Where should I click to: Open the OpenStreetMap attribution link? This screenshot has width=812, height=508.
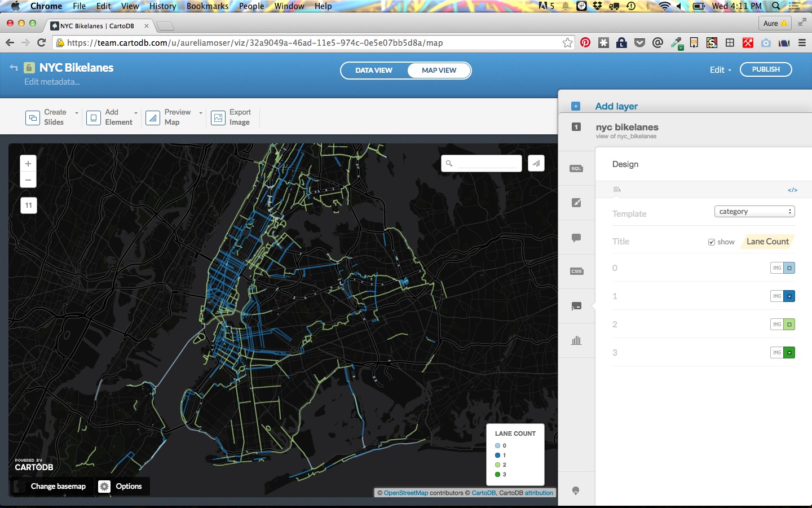tap(406, 493)
